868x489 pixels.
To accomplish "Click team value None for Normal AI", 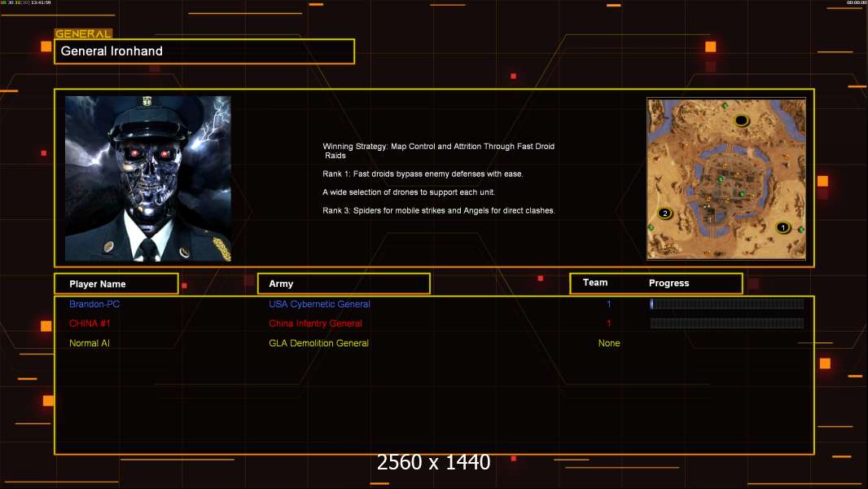I will [x=609, y=343].
